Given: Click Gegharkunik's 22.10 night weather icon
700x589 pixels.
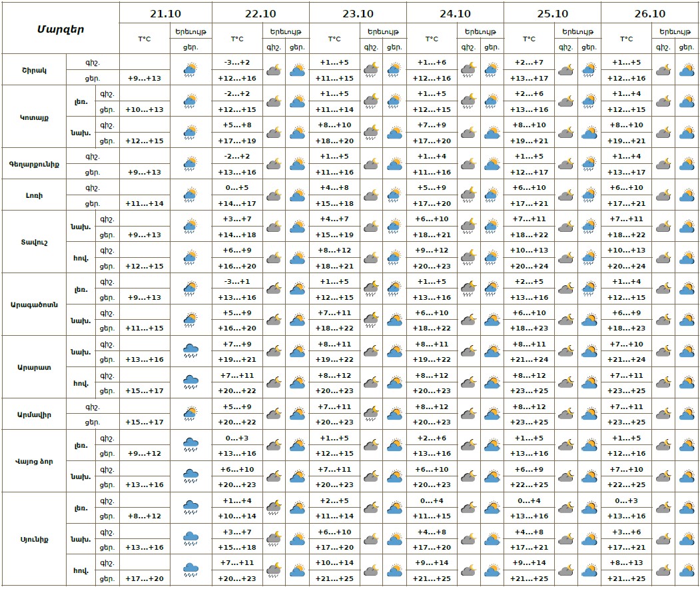Looking at the screenshot, I should pos(274,164).
